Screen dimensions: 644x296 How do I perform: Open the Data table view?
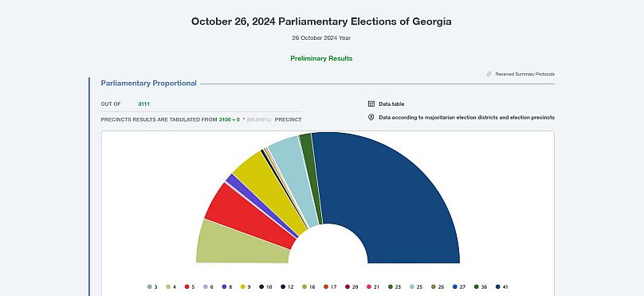click(391, 104)
